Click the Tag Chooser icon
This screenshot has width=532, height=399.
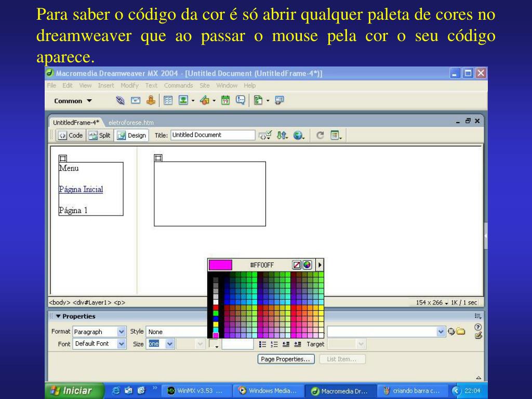click(279, 100)
